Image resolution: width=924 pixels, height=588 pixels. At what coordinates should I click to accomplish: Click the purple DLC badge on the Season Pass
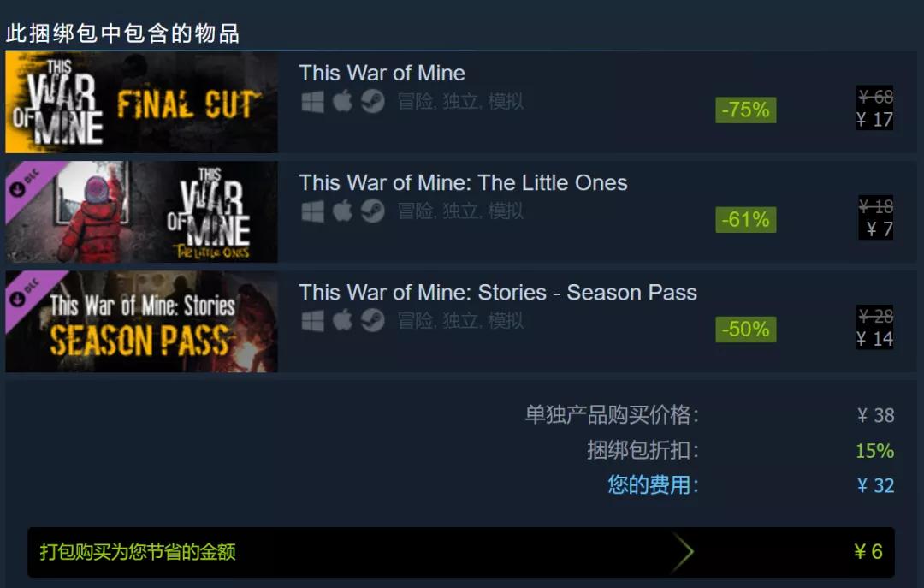pos(27,293)
